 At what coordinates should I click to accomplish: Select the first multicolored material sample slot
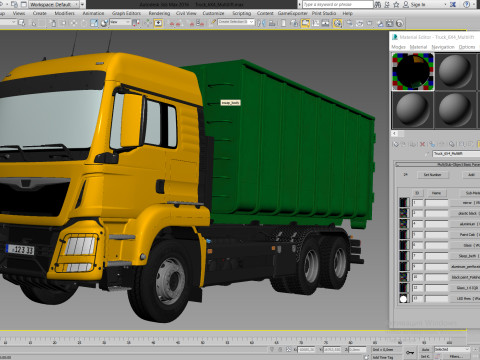tap(413, 71)
